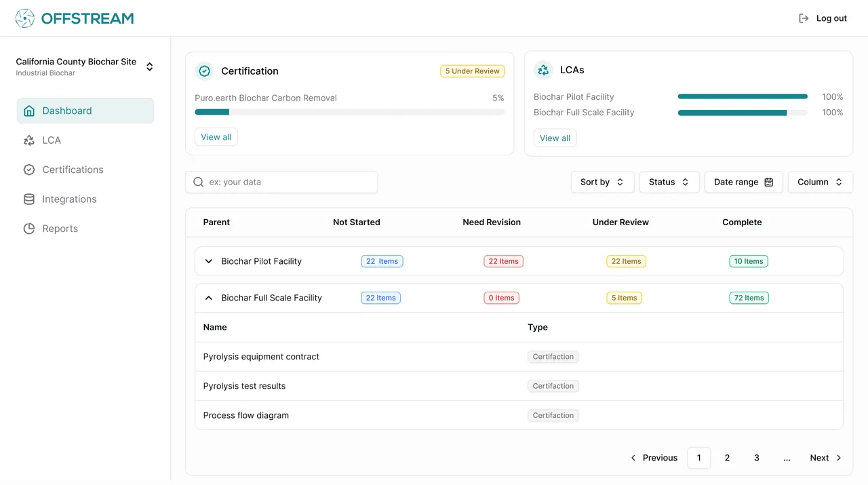This screenshot has height=485, width=868.
Task: Click Biochar Full Scale Facility LCA progress bar
Action: click(743, 113)
